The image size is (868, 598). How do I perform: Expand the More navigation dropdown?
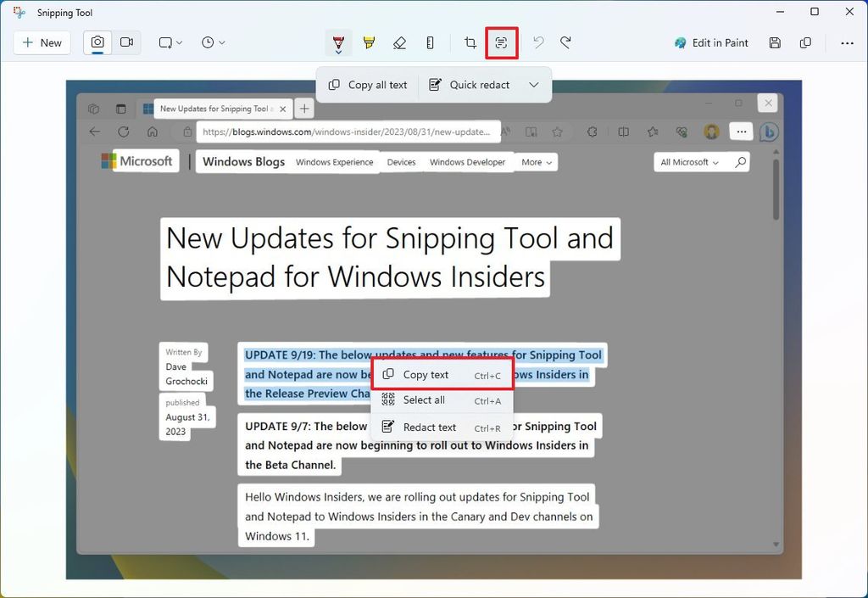[537, 162]
